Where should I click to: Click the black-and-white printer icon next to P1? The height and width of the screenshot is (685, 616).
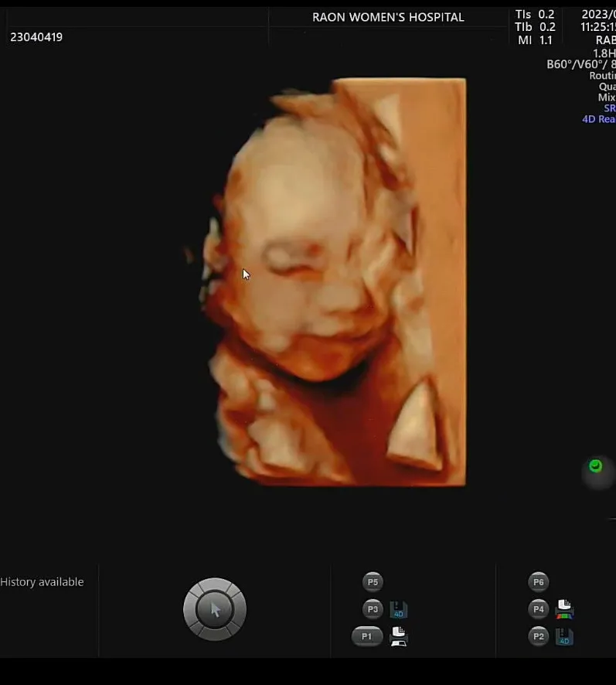click(x=399, y=636)
